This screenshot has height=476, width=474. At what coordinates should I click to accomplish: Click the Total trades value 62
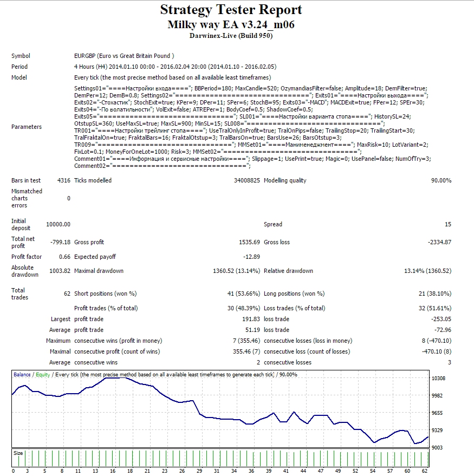tap(67, 294)
